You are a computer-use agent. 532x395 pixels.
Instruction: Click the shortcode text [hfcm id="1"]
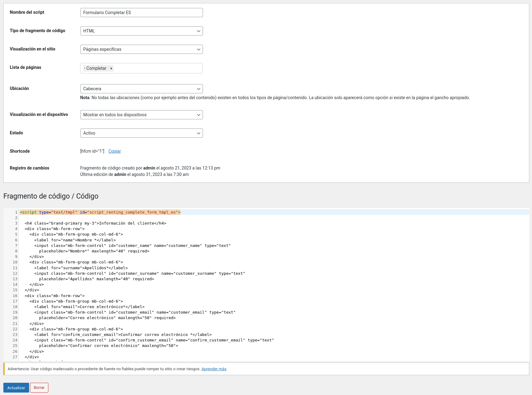[x=92, y=151]
